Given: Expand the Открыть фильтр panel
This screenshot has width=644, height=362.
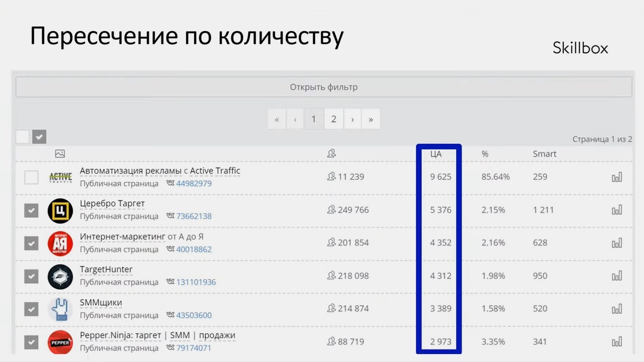Looking at the screenshot, I should pos(324,87).
